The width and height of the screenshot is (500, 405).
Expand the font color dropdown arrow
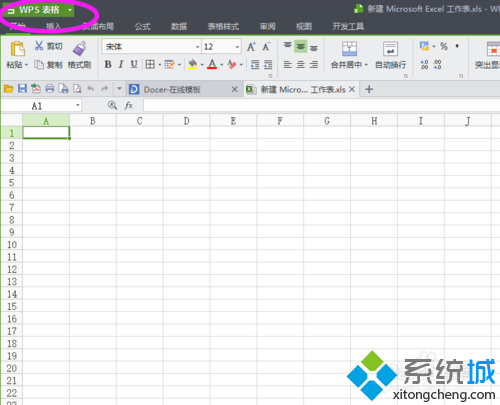221,65
